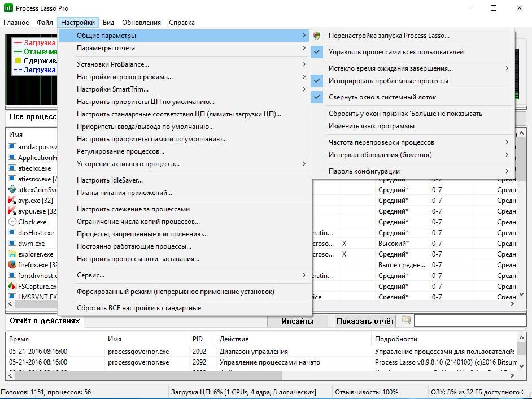Expand the Общие параметры submenu arrow
This screenshot has width=532, height=399.
coord(304,35)
